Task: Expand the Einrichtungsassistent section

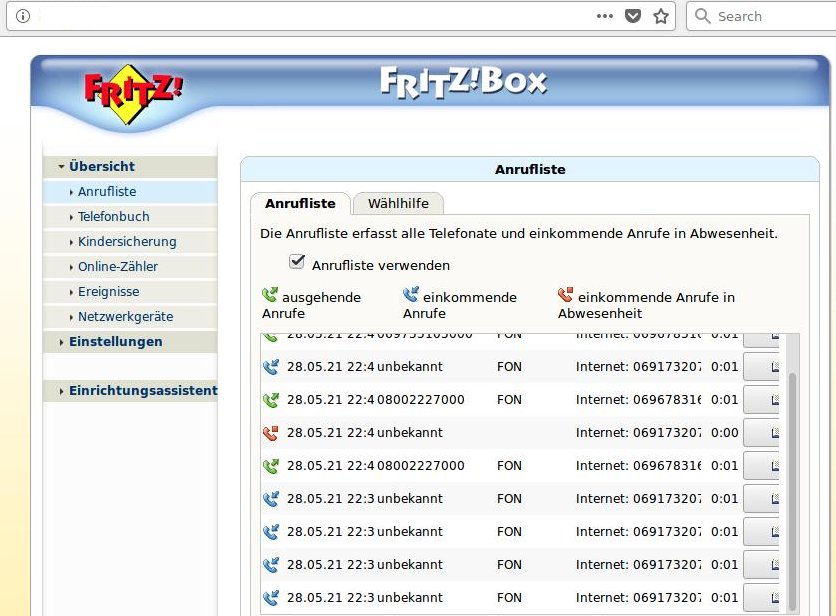Action: (x=130, y=390)
